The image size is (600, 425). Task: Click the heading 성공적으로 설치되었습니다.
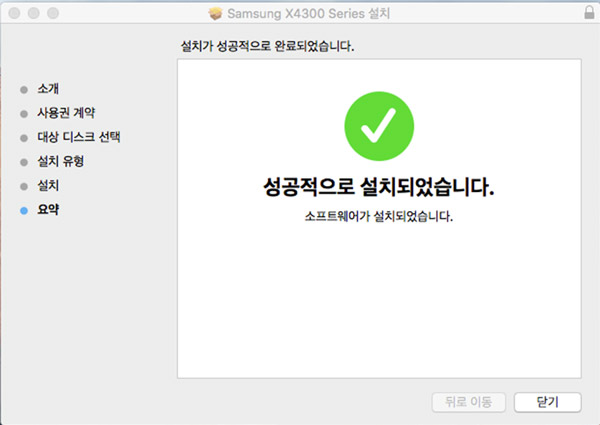click(x=379, y=187)
